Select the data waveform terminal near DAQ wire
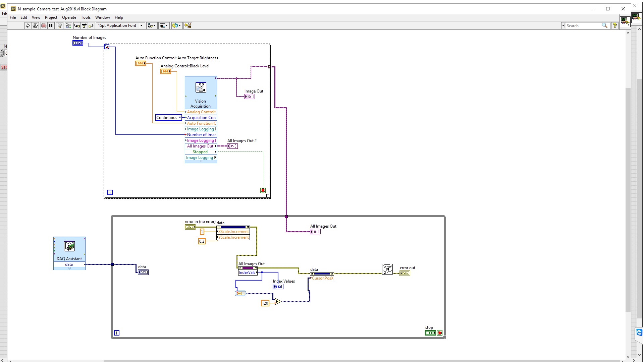 pos(143,272)
